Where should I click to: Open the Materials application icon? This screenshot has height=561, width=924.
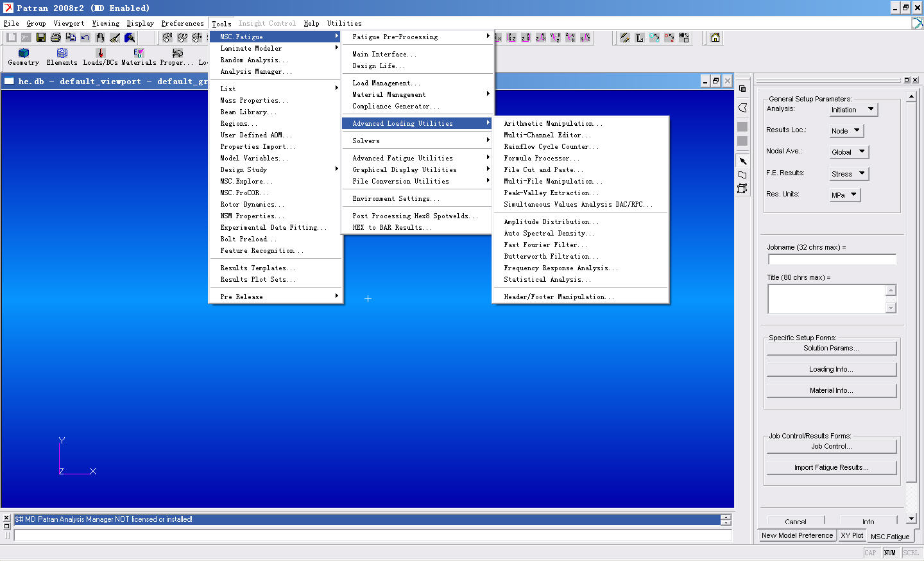[x=139, y=57]
